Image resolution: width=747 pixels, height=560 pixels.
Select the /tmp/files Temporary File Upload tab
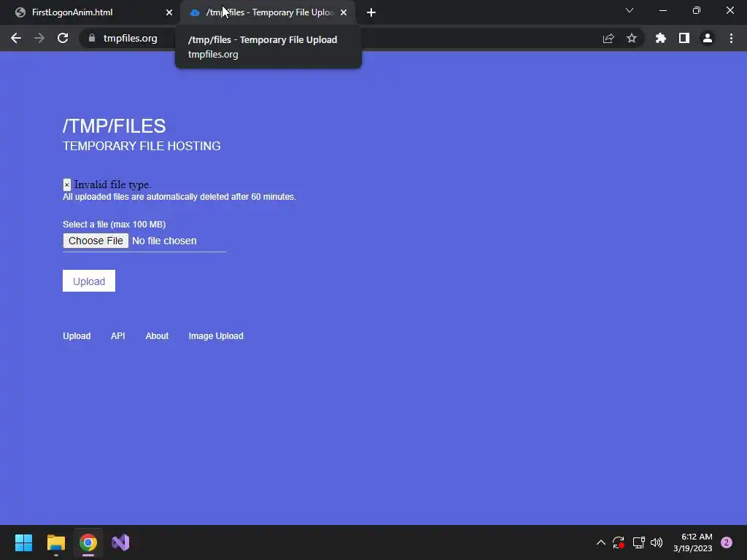[x=268, y=12]
